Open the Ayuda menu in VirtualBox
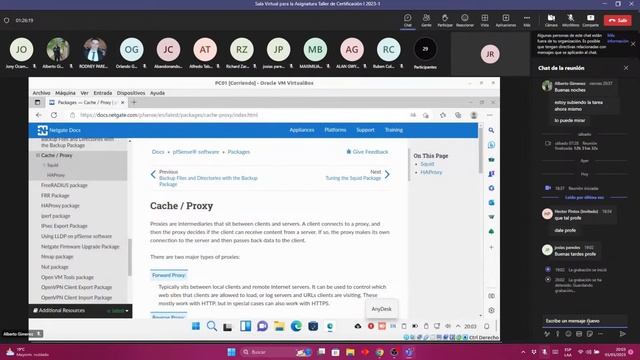 coord(157,93)
